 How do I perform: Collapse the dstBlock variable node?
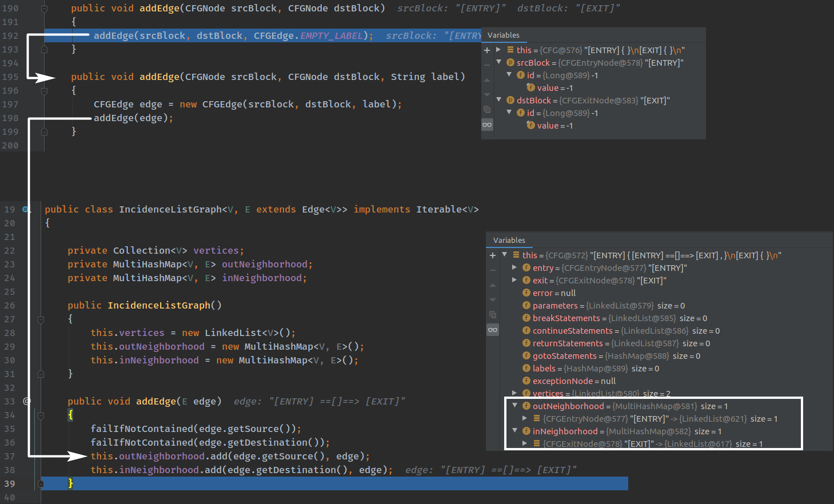[498, 99]
